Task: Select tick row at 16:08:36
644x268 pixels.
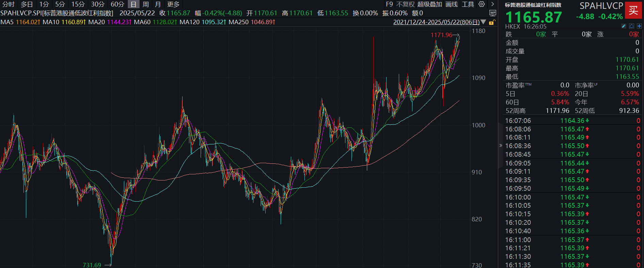Action: (572, 146)
